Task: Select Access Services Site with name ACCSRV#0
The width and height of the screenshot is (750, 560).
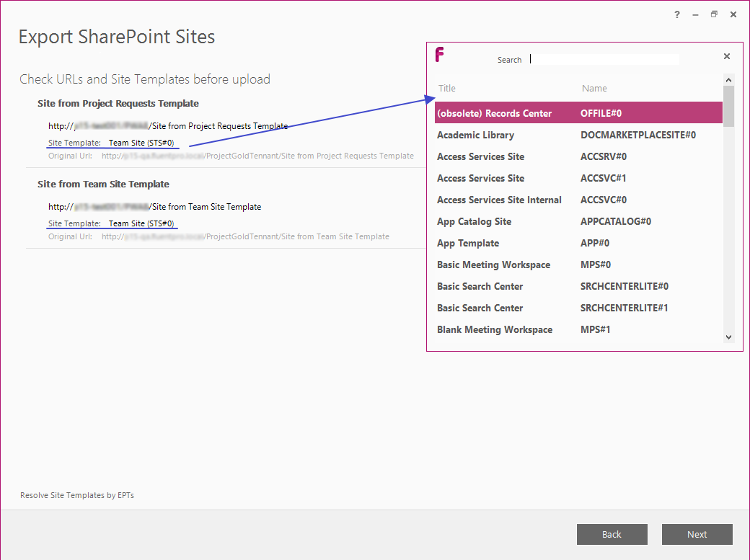Action: pos(578,156)
